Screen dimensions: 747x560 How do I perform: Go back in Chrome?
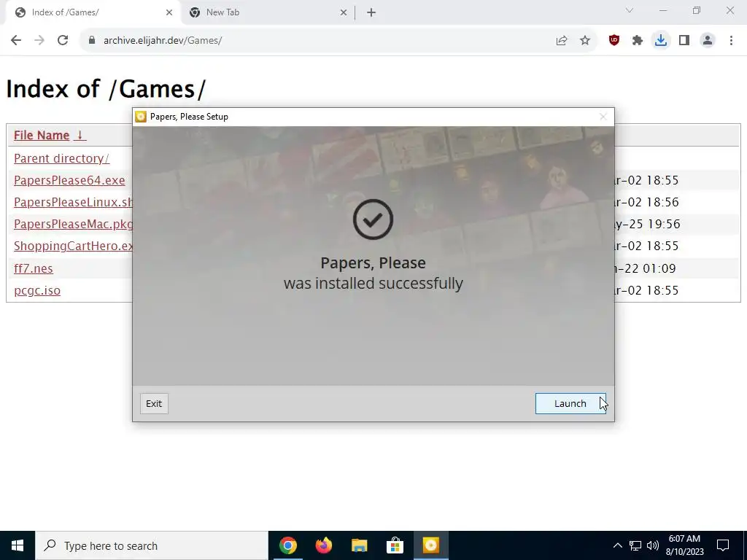[16, 41]
